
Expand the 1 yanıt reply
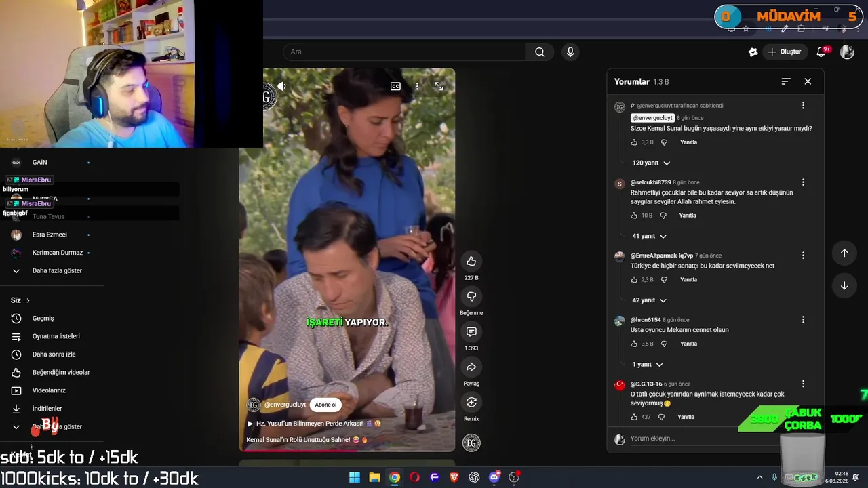(648, 365)
